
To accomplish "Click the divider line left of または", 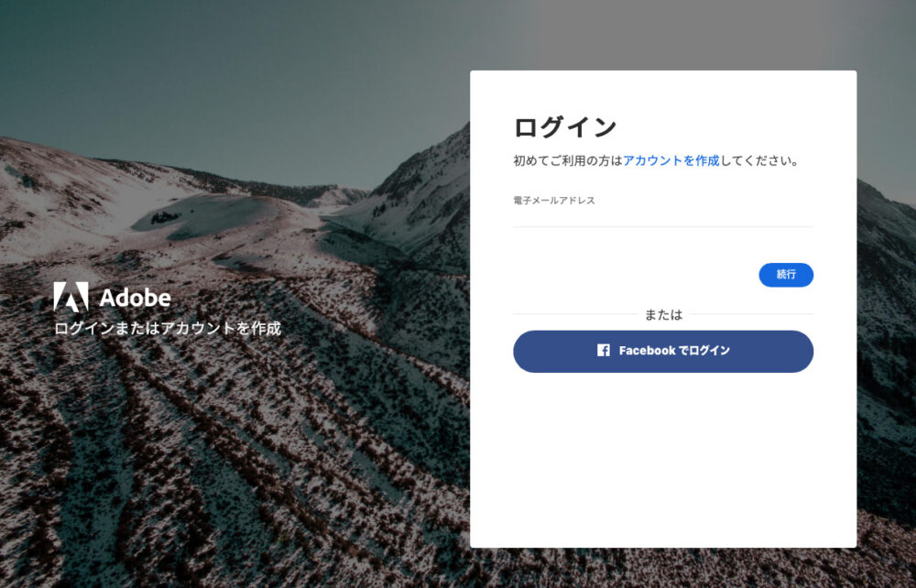I will point(575,314).
